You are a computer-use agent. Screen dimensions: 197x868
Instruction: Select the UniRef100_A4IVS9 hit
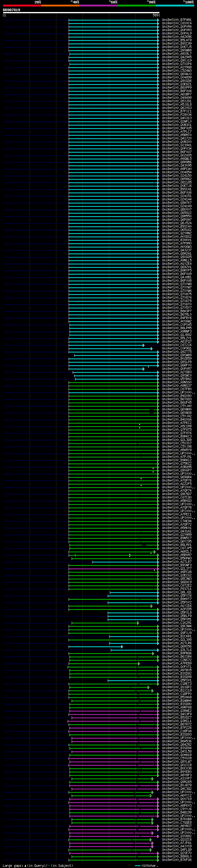[x=176, y=846]
